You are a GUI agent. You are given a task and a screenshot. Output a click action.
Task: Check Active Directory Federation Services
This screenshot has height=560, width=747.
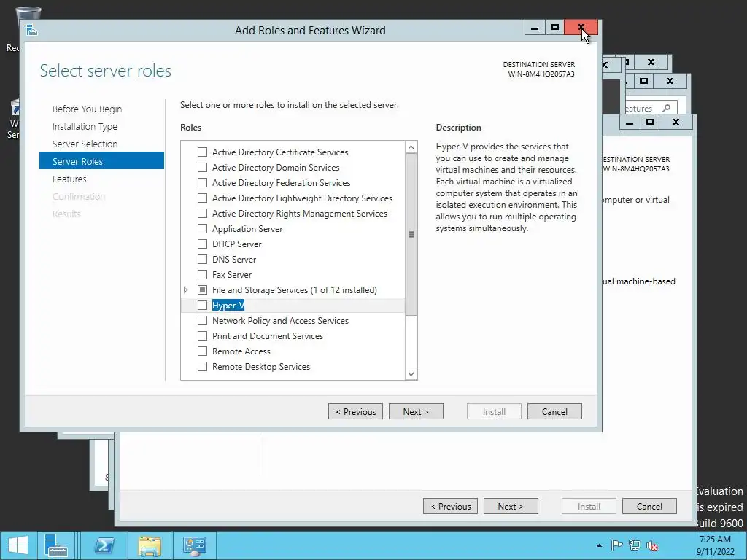tap(203, 182)
